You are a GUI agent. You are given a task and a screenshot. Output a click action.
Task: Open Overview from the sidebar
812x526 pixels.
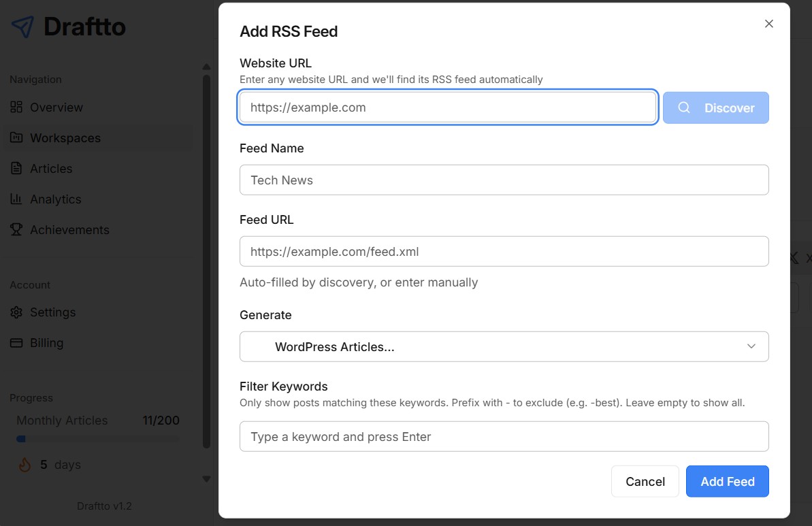point(99,107)
